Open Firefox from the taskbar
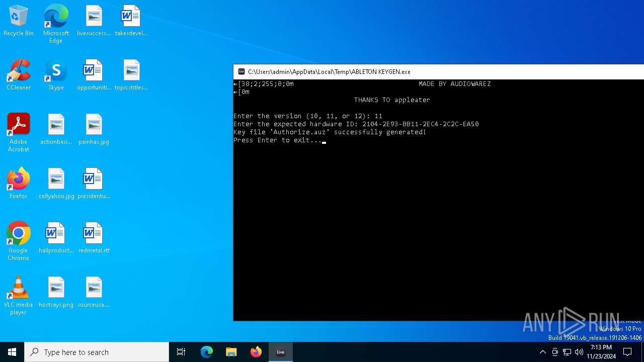 (256, 352)
